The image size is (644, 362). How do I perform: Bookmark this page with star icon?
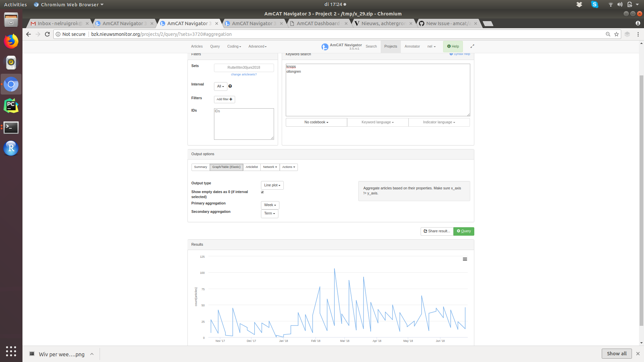616,34
